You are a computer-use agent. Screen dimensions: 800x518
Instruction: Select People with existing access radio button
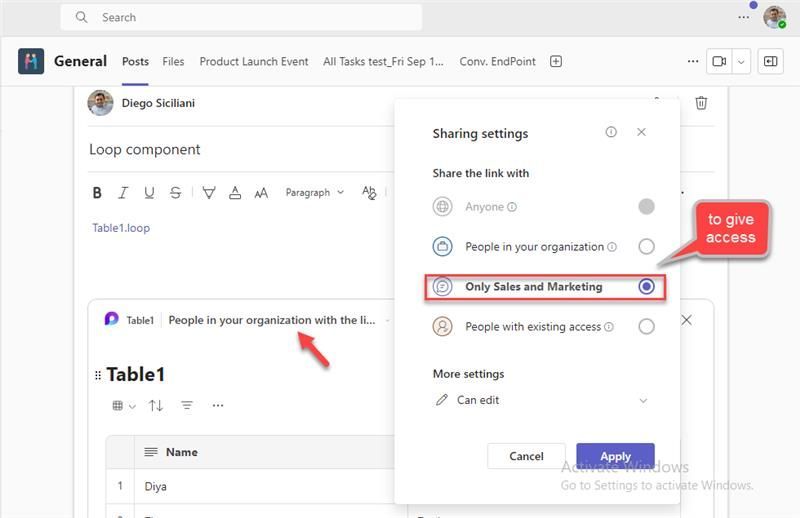coord(646,327)
